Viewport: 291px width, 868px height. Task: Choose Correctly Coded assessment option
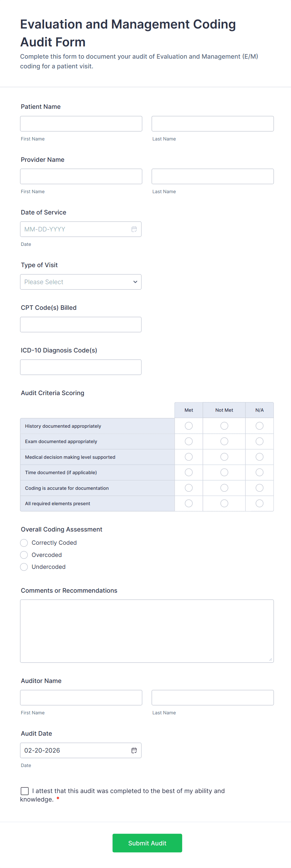point(24,543)
